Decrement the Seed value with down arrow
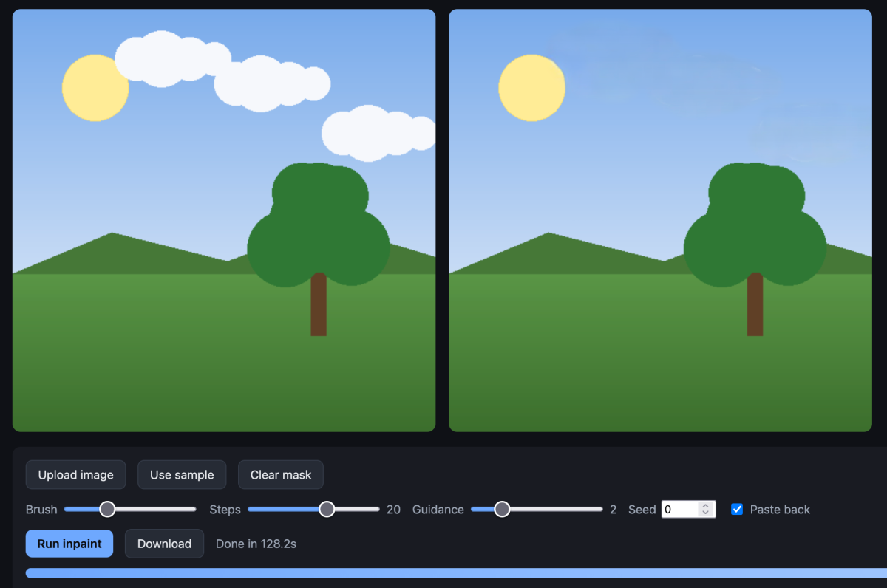887x588 pixels. (x=706, y=513)
